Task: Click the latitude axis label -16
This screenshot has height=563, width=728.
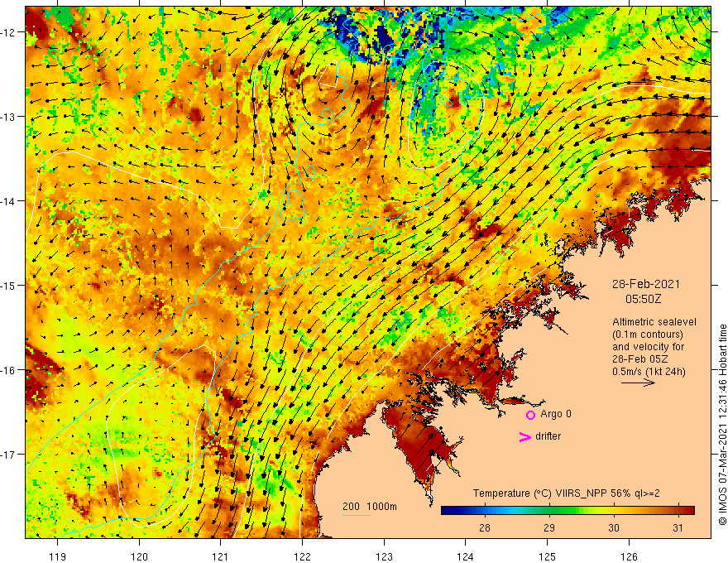Action: coord(8,370)
